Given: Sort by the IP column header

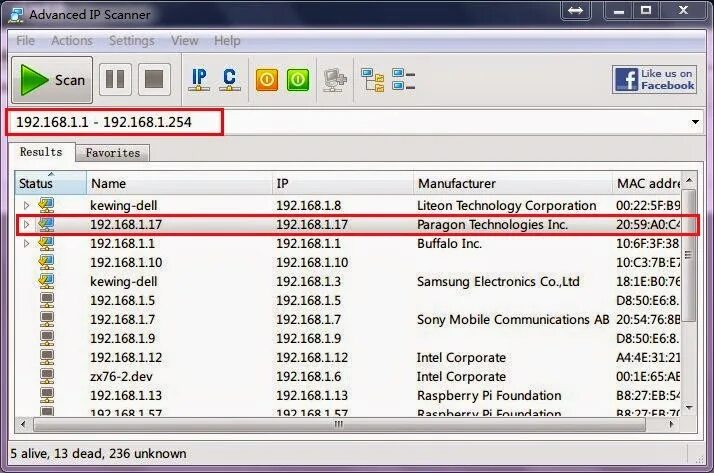Looking at the screenshot, I should (343, 183).
